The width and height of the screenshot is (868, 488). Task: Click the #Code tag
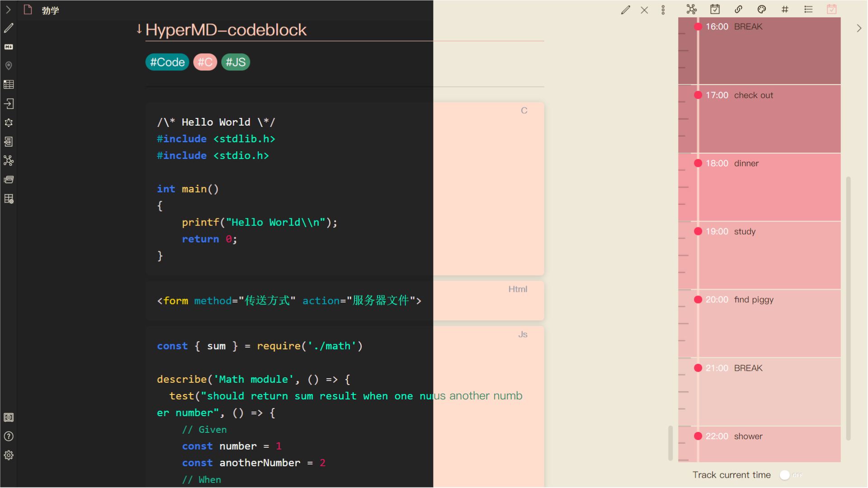[167, 62]
